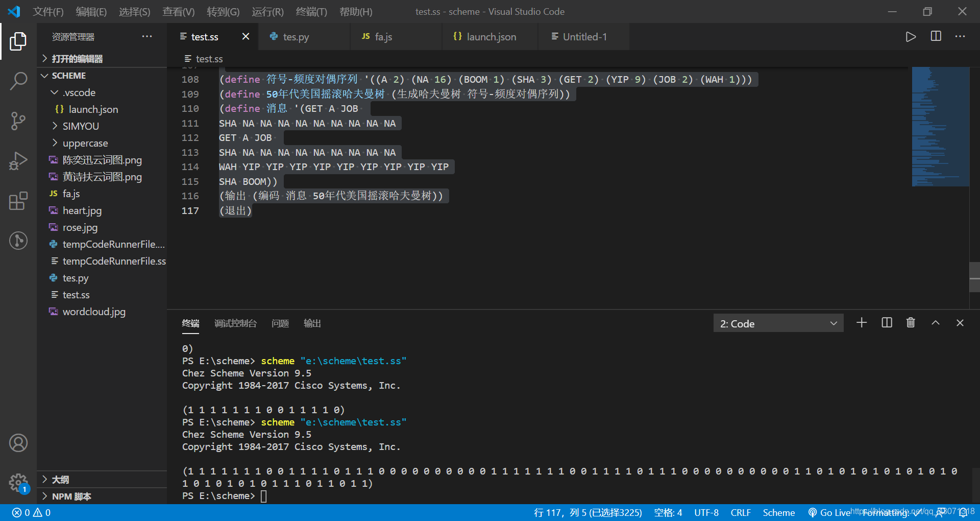Open the Extensions view

coord(18,201)
